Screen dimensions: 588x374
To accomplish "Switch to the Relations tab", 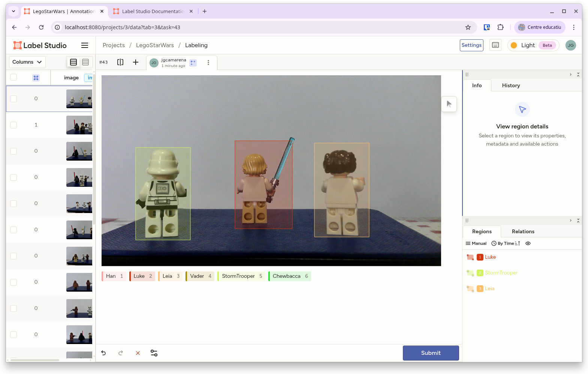I will tap(523, 231).
